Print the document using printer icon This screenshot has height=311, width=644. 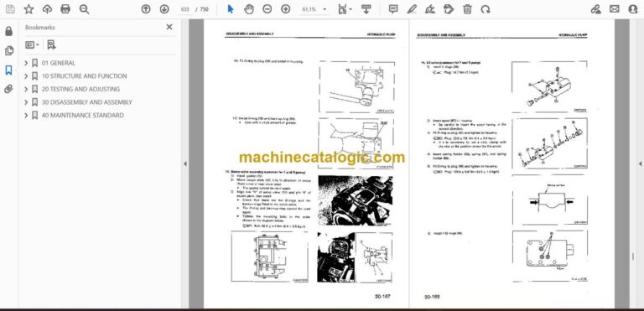(65, 9)
